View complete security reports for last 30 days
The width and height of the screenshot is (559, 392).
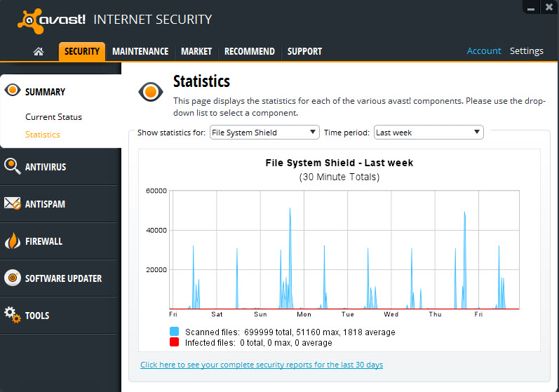click(x=262, y=365)
